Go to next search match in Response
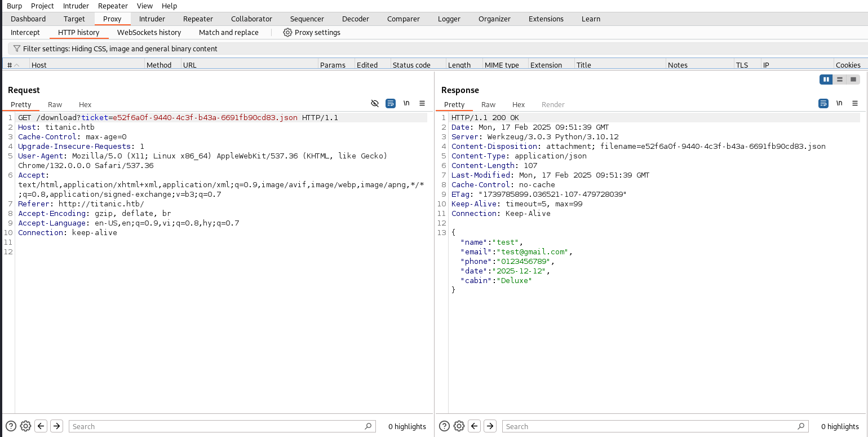868x437 pixels. pos(490,426)
